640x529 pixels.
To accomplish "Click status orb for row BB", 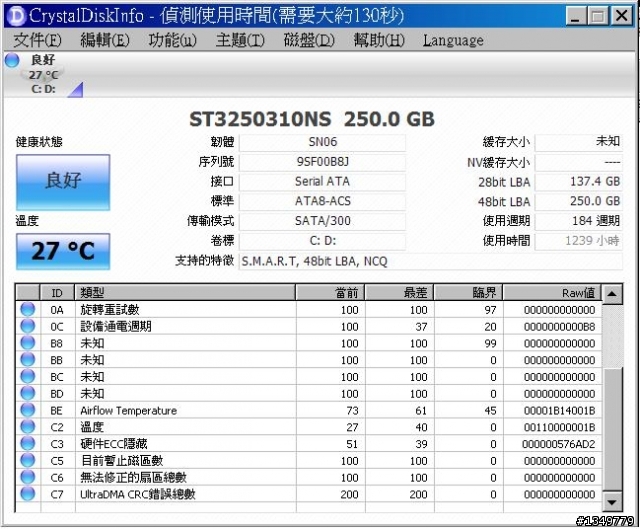I will 28,360.
